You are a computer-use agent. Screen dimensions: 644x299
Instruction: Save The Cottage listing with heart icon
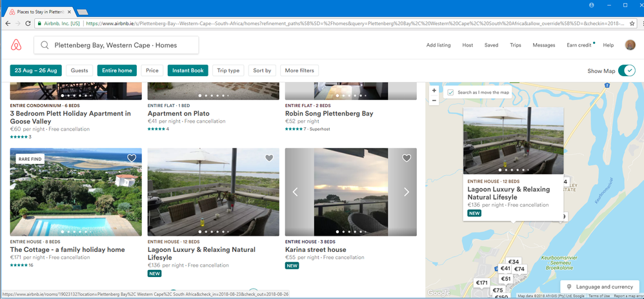pyautogui.click(x=132, y=158)
